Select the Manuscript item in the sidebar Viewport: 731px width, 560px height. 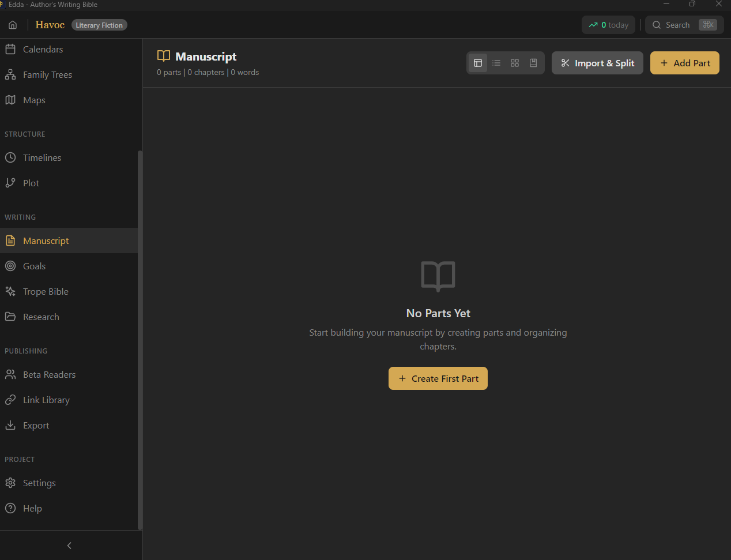[69, 241]
